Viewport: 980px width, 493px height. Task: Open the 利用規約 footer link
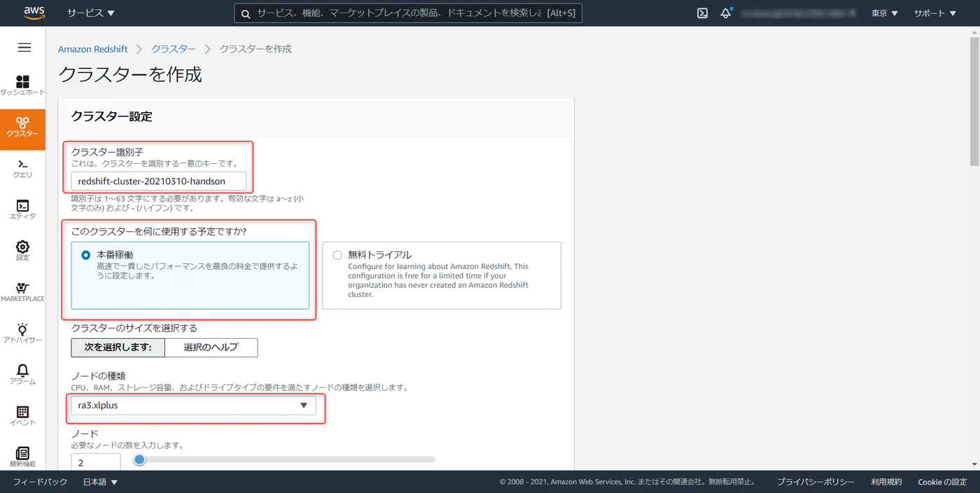pyautogui.click(x=886, y=482)
